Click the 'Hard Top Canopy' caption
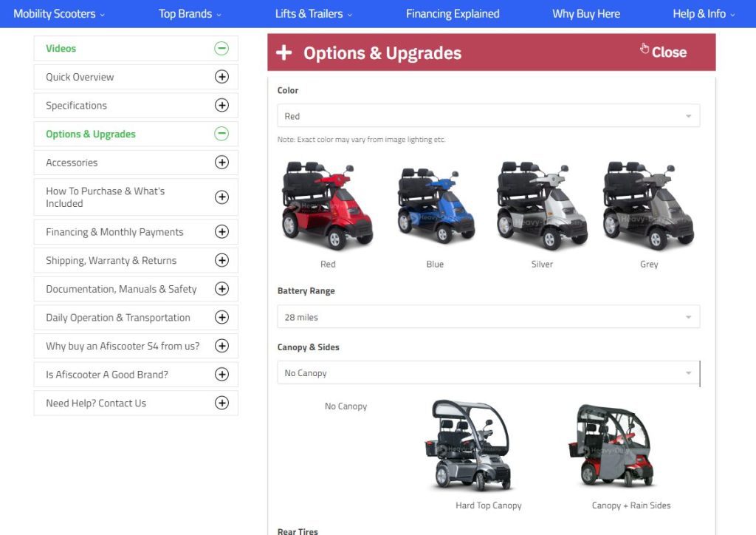Image resolution: width=756 pixels, height=535 pixels. 489,505
